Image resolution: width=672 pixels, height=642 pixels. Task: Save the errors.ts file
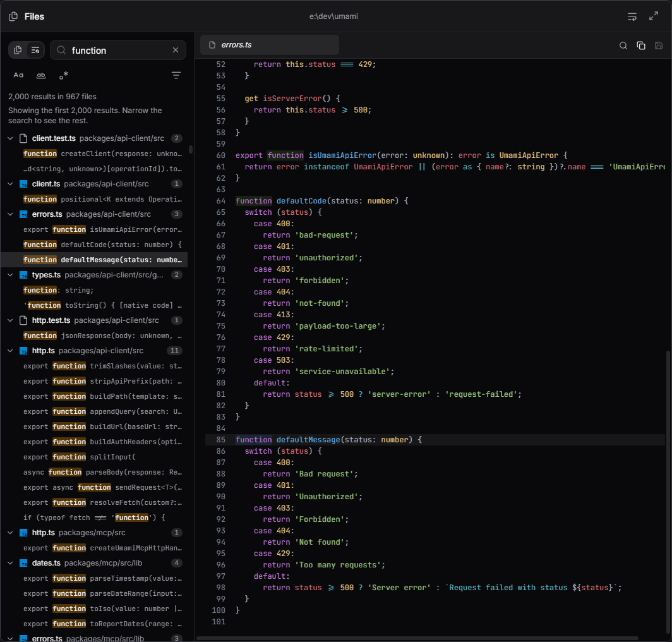tap(659, 45)
